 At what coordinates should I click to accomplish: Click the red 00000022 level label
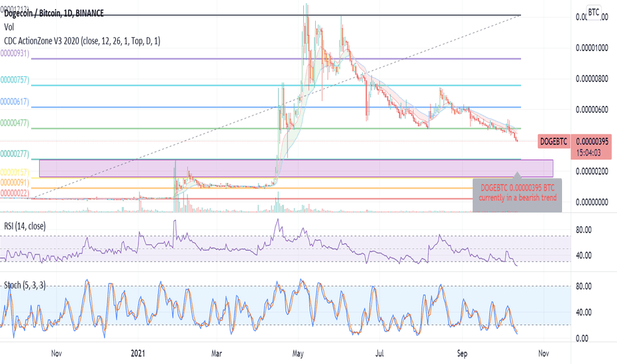tap(15, 193)
